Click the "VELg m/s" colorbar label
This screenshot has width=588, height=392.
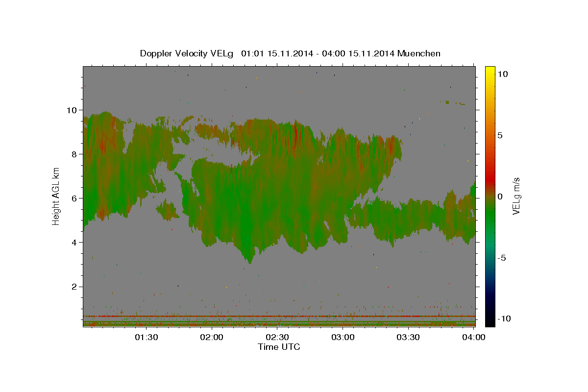pos(516,196)
